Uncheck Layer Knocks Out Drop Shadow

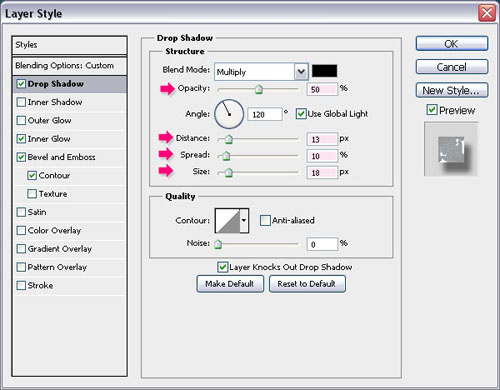point(222,267)
